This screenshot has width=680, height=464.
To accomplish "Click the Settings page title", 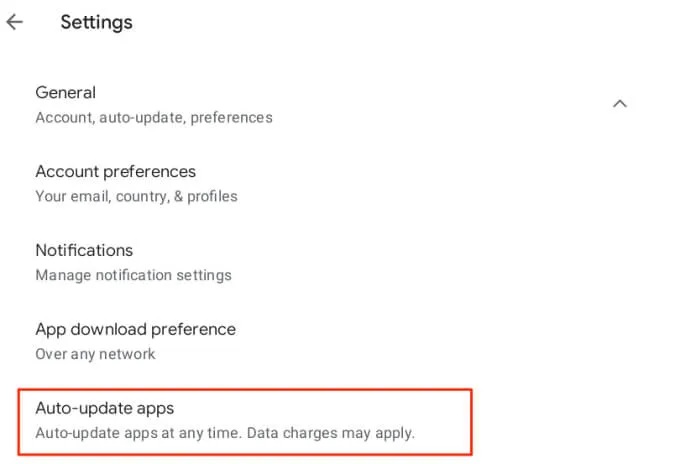I will point(96,23).
